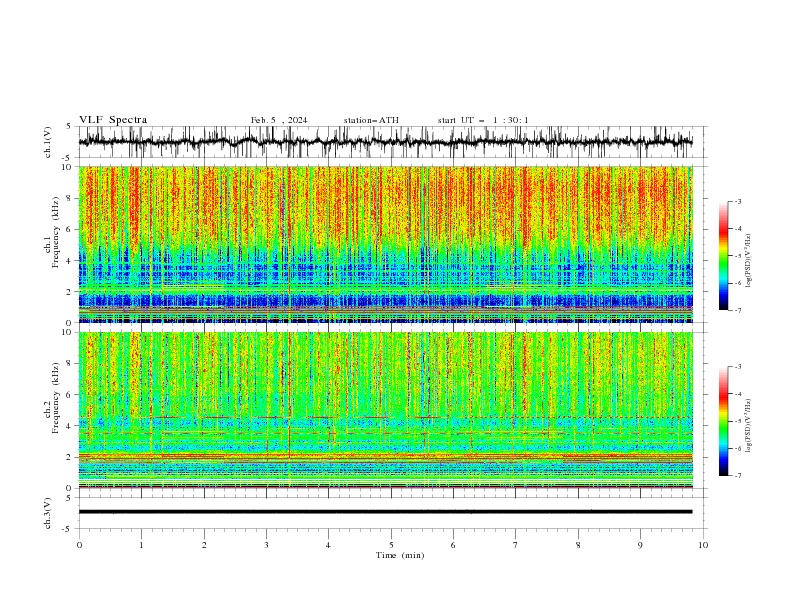Click the "ch.1(V)" axis label
792x612 pixels.
(48, 142)
